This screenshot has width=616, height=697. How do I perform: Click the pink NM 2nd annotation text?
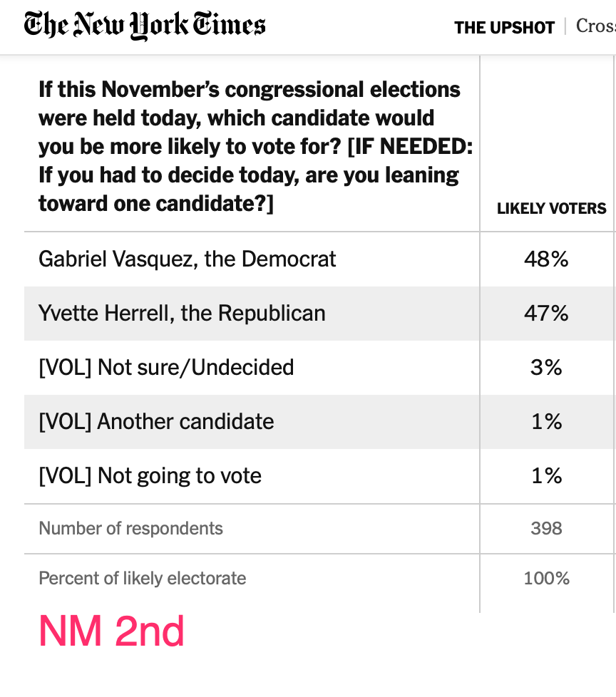[x=111, y=630]
